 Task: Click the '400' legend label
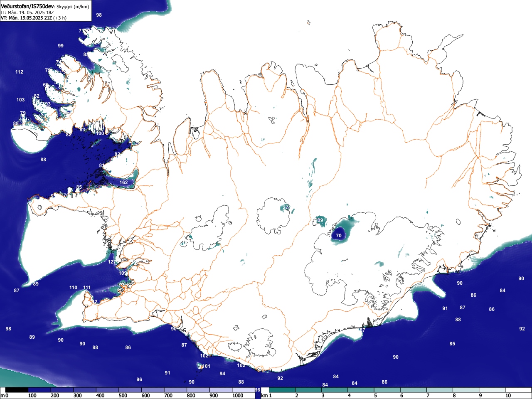[100, 396]
